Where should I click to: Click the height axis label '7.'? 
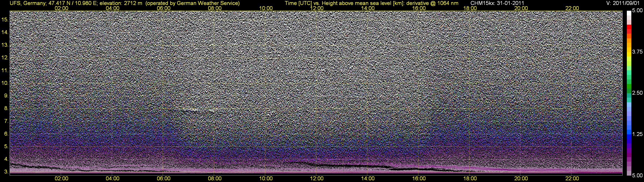(6, 121)
